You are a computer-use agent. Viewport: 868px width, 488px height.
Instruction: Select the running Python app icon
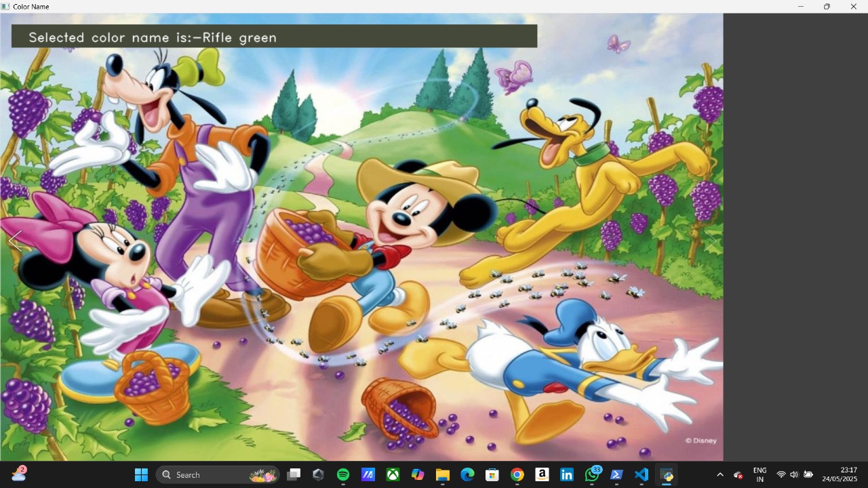(667, 474)
